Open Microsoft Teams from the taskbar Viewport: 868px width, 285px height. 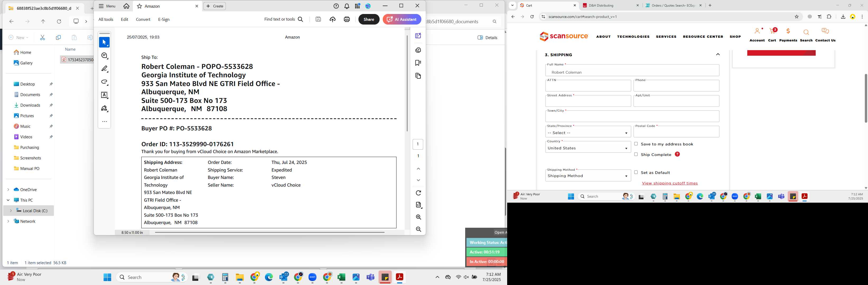tap(371, 277)
